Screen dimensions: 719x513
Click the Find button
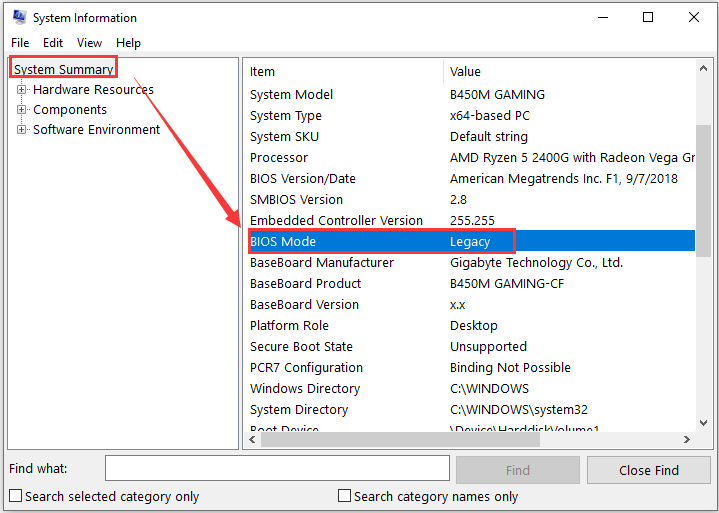coord(518,470)
